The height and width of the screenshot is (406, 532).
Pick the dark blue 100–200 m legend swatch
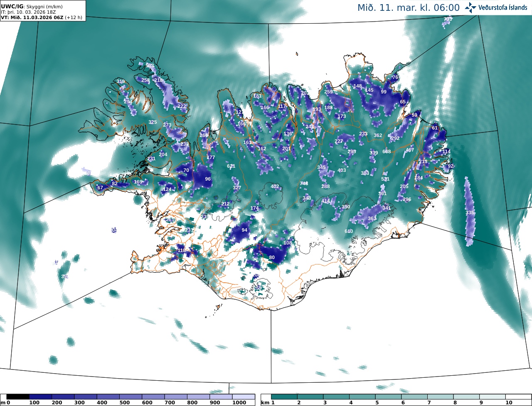[40, 397]
